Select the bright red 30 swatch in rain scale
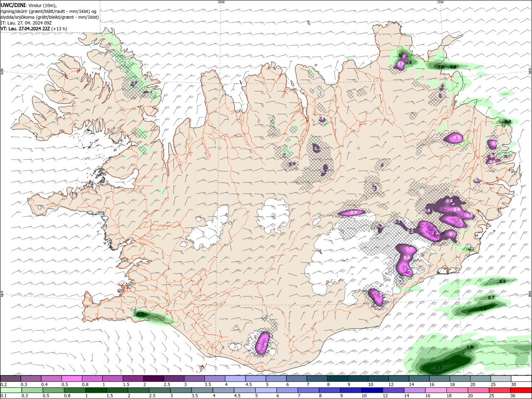 point(521,390)
